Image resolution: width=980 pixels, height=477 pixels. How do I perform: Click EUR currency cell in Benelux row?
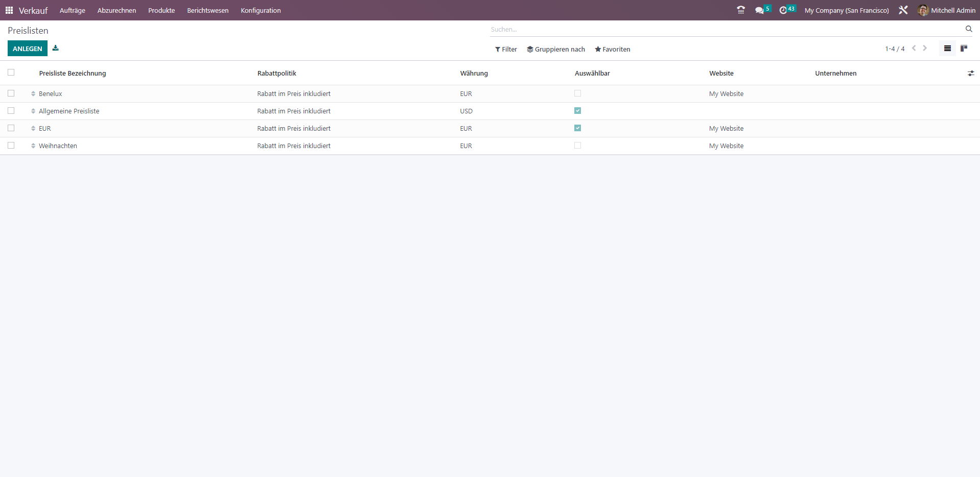(x=466, y=94)
